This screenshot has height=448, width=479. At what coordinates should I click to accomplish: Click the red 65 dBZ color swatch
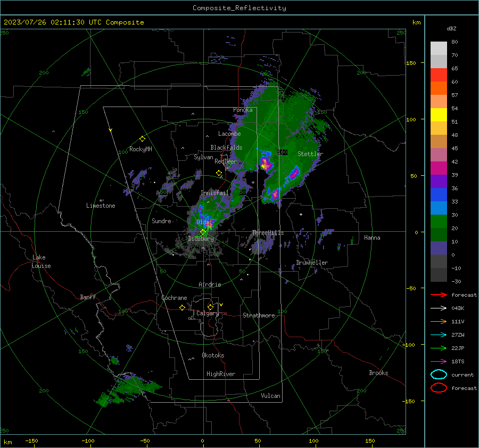pyautogui.click(x=439, y=75)
